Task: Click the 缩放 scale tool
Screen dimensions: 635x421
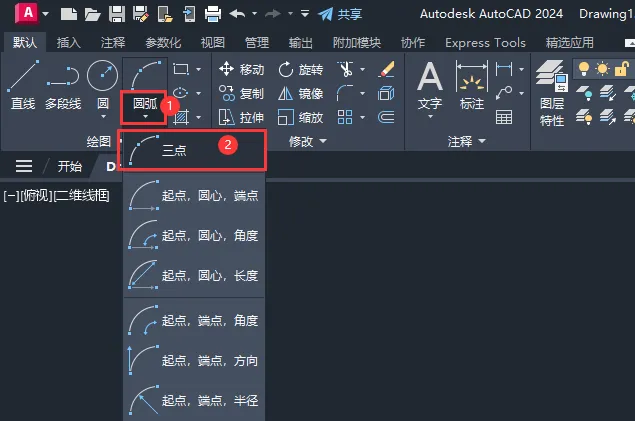Action: [x=300, y=117]
